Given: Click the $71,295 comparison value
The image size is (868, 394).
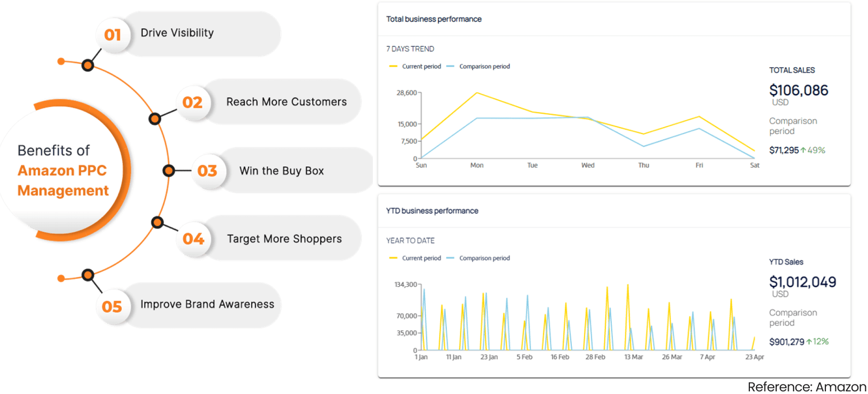Looking at the screenshot, I should point(783,150).
